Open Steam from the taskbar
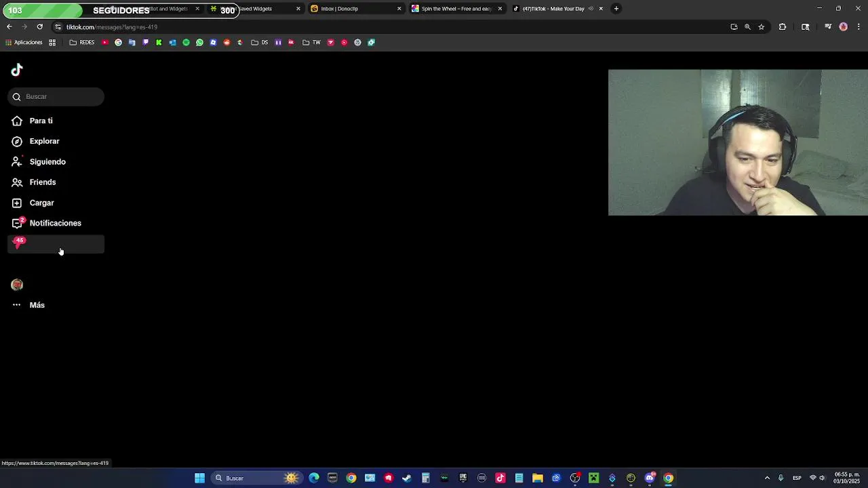The width and height of the screenshot is (868, 488). tap(407, 479)
